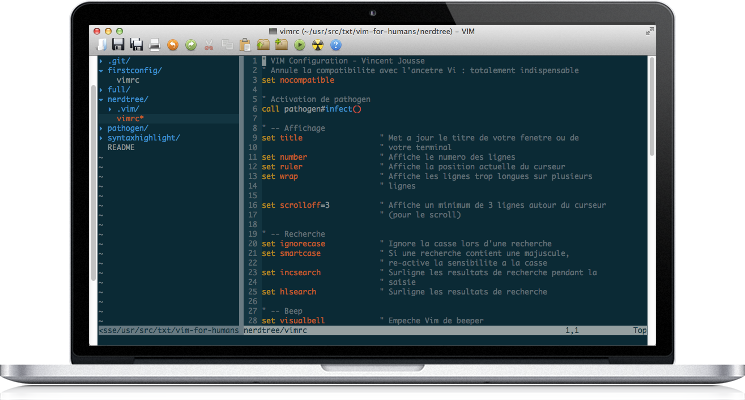Expand the pathogen/ folder arrow
The width and height of the screenshot is (745, 400).
point(101,128)
